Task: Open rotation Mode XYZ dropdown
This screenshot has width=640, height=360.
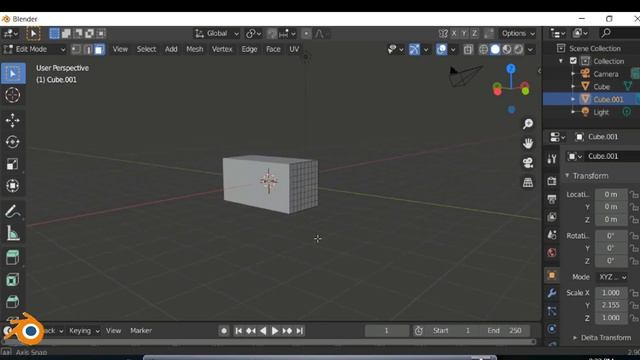Action: click(613, 277)
